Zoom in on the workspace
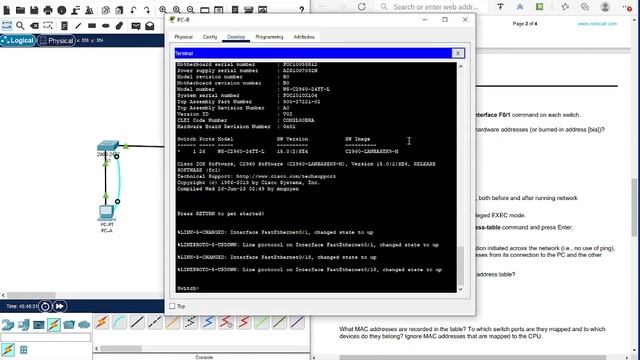The width and height of the screenshot is (640, 360). tap(163, 10)
